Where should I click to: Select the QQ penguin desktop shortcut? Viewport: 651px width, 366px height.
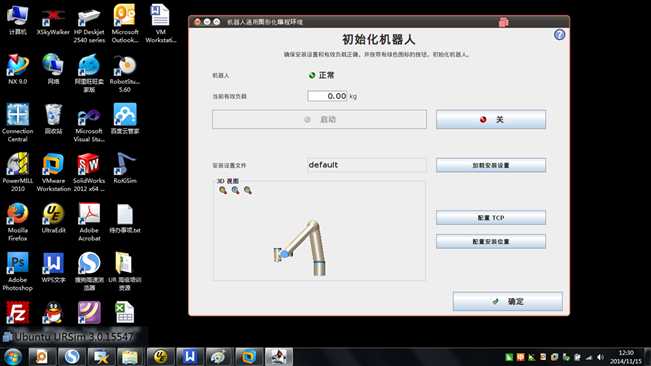(x=53, y=312)
